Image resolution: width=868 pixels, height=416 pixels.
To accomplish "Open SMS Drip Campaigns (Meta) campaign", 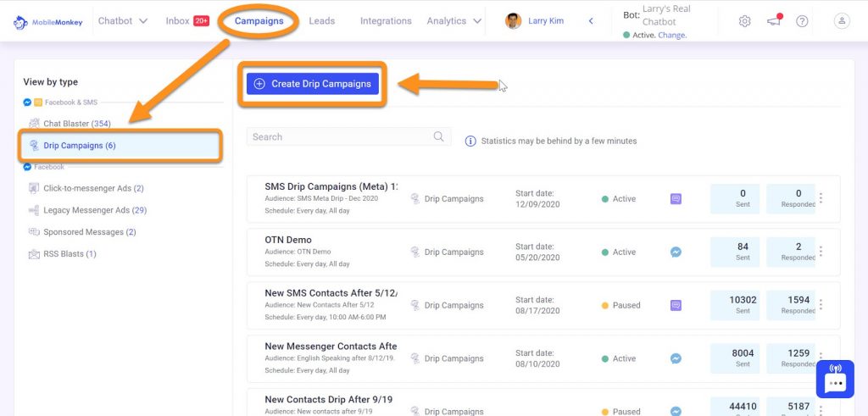I will (x=331, y=186).
